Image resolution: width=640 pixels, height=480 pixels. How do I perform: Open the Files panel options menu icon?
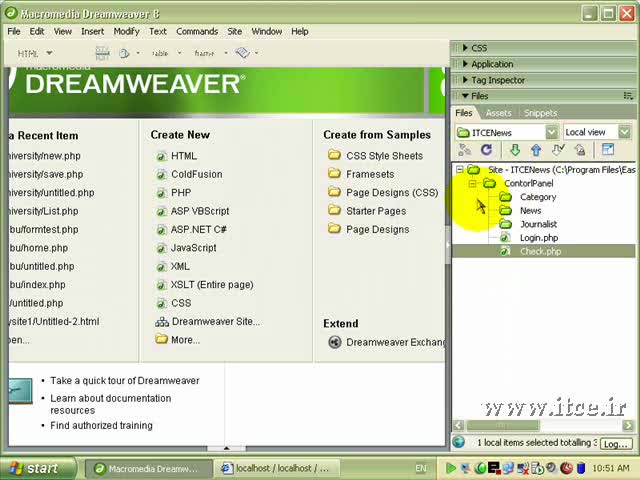(x=628, y=96)
